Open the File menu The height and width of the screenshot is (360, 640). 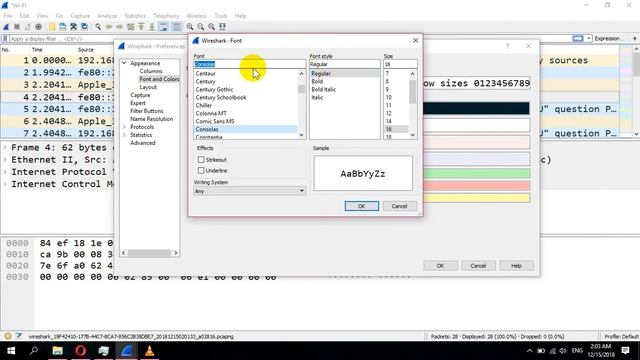point(8,16)
